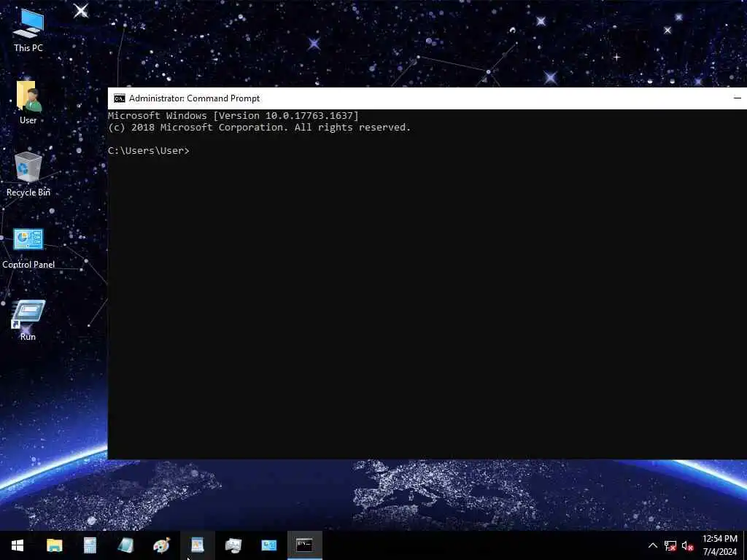Open the WordPad taskbar icon
Viewport: 747px width, 560px height.
(197, 545)
